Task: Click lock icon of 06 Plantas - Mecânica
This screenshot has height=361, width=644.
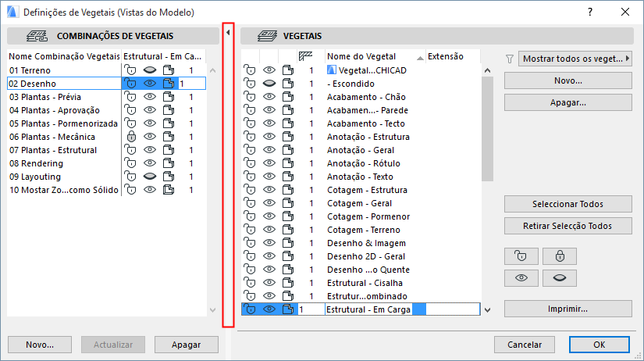Action: (x=130, y=137)
